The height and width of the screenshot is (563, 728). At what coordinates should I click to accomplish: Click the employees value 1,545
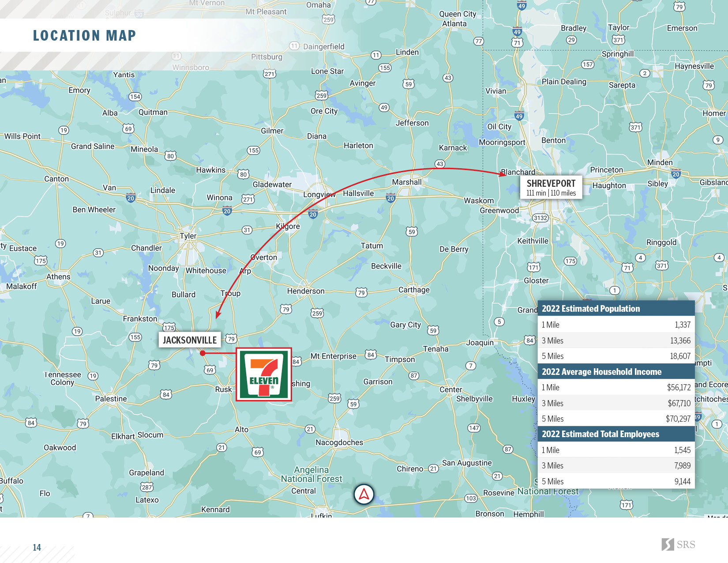pyautogui.click(x=683, y=450)
